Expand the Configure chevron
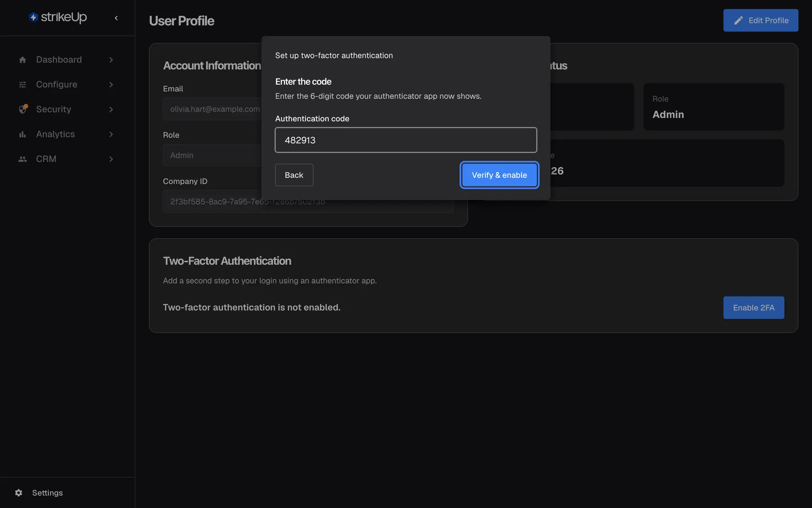This screenshot has width=812, height=508. [111, 84]
